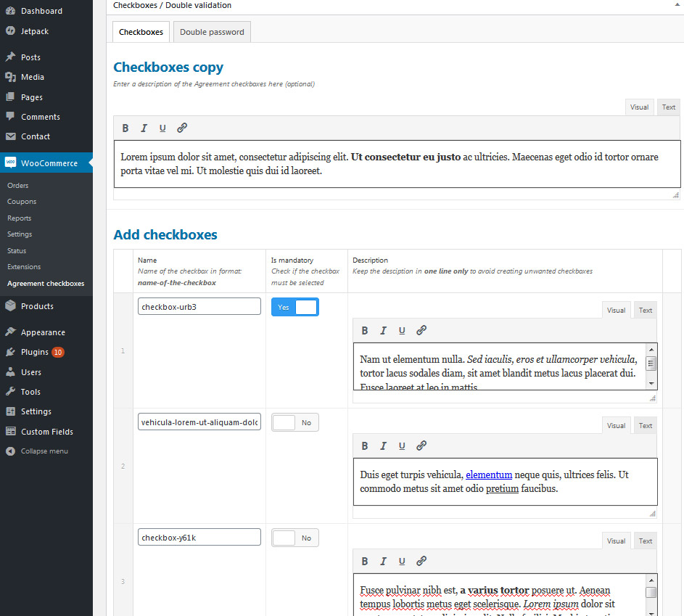Switch off mandatory toggle for checkbox-urb3
The width and height of the screenshot is (684, 616).
[295, 307]
